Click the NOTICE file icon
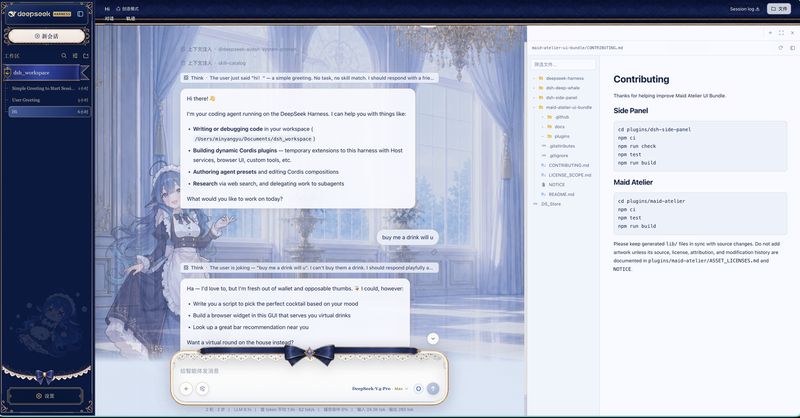The image size is (800, 418). [543, 184]
